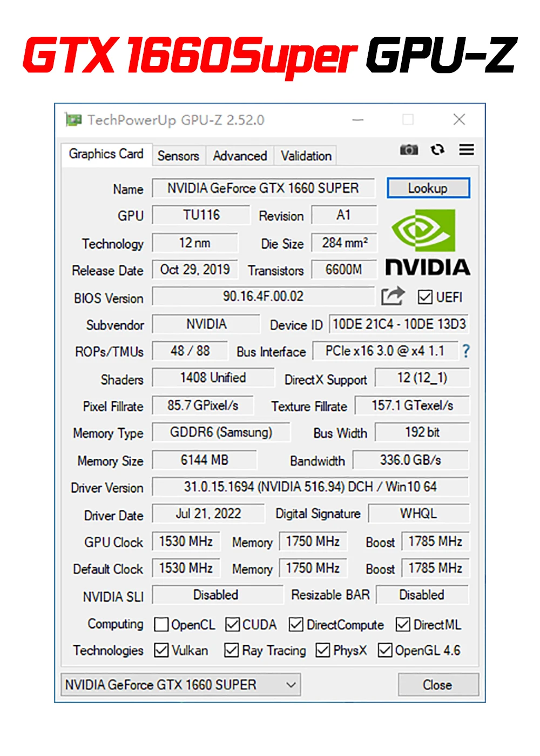Click the BIOS Version field 90.16.4F.00.02
Image resolution: width=540 pixels, height=756 pixels.
(x=263, y=296)
